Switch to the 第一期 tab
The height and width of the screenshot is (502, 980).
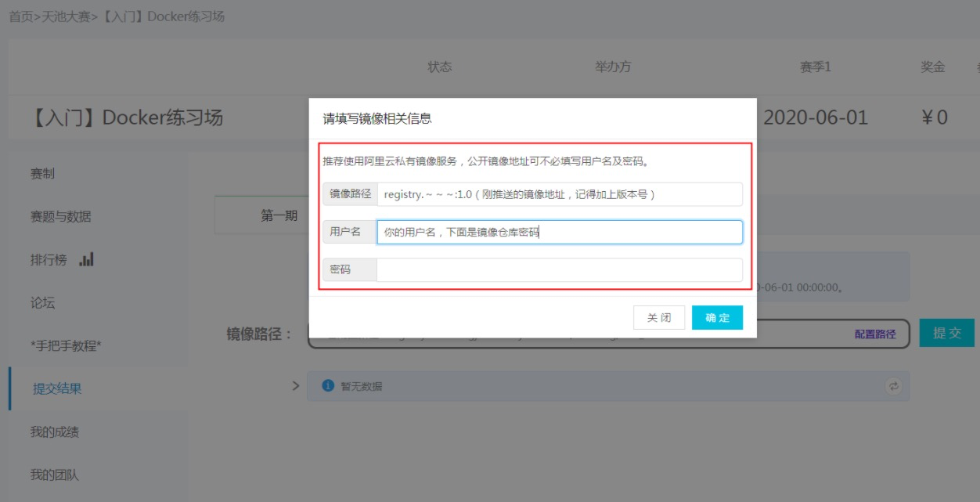279,216
